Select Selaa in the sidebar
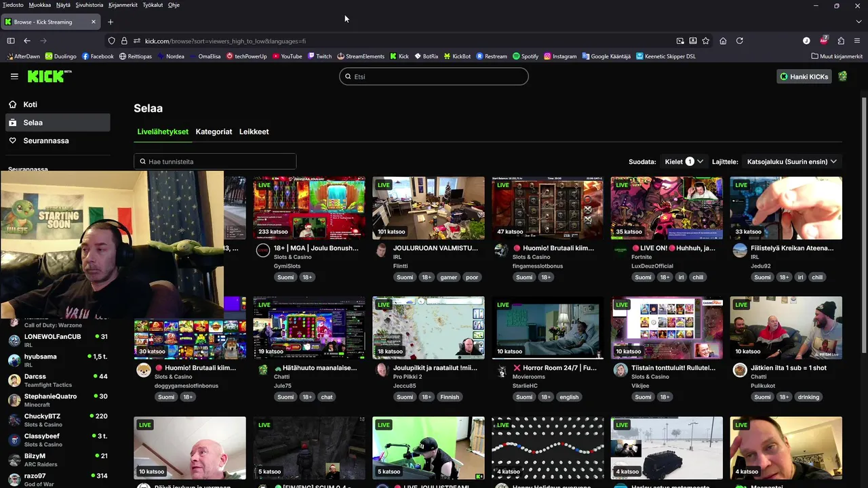 (57, 123)
